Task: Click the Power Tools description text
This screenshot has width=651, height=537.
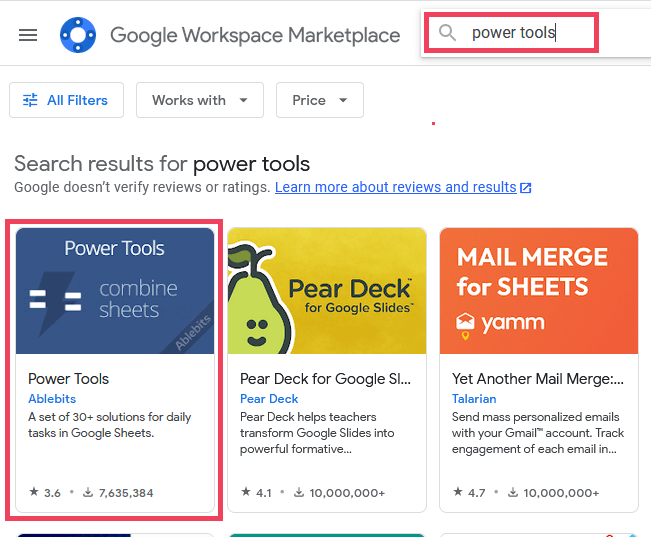Action: (x=110, y=425)
